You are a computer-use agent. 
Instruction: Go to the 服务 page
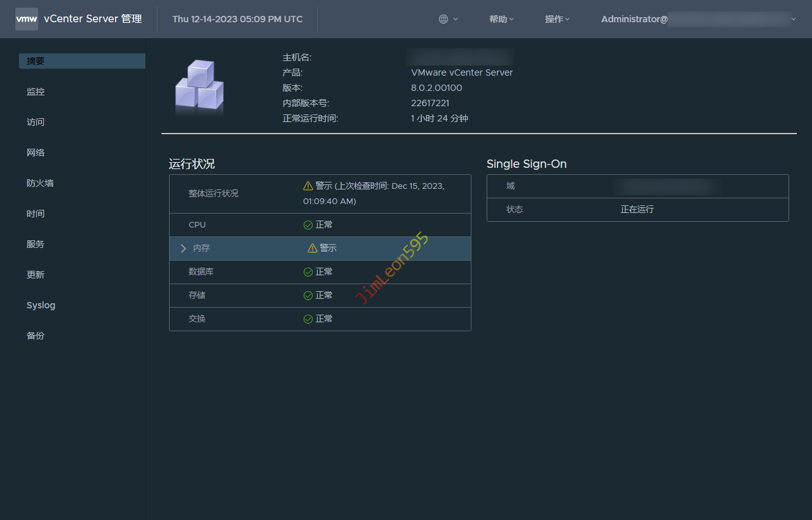click(36, 244)
